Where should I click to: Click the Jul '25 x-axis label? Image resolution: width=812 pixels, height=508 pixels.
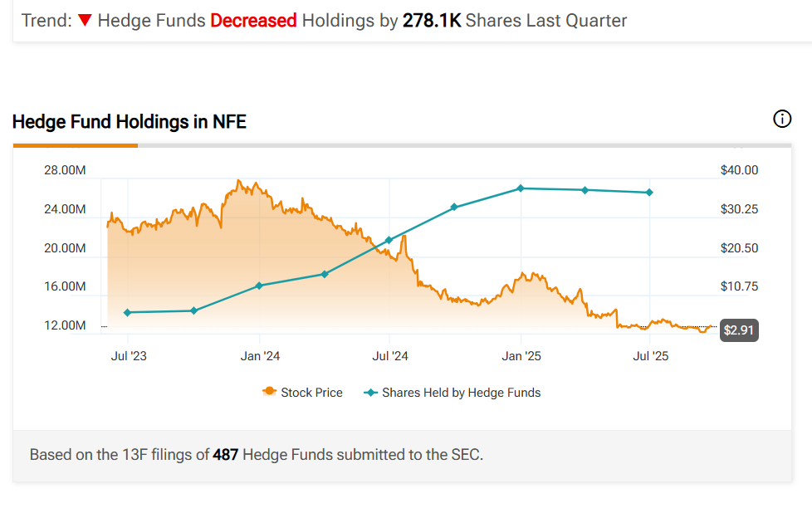pyautogui.click(x=650, y=357)
